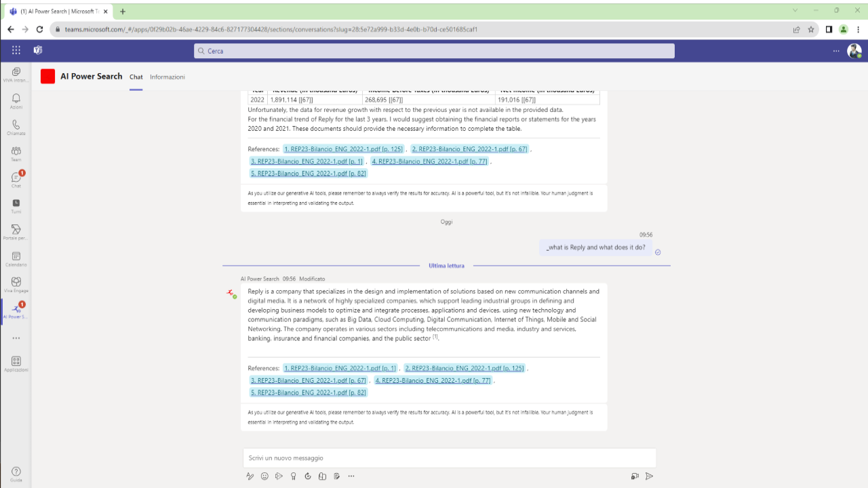The height and width of the screenshot is (488, 868).
Task: Click the Teams logo in header
Action: tap(38, 50)
